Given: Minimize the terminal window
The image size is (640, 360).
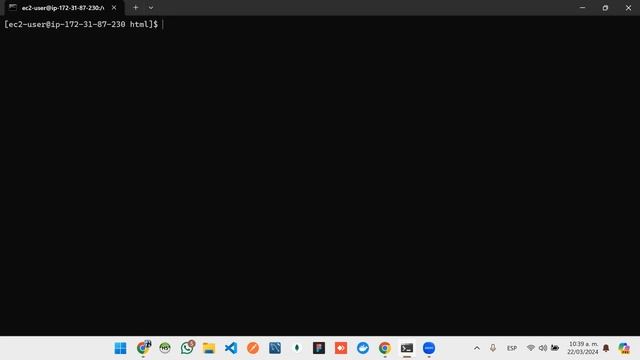Looking at the screenshot, I should [582, 7].
